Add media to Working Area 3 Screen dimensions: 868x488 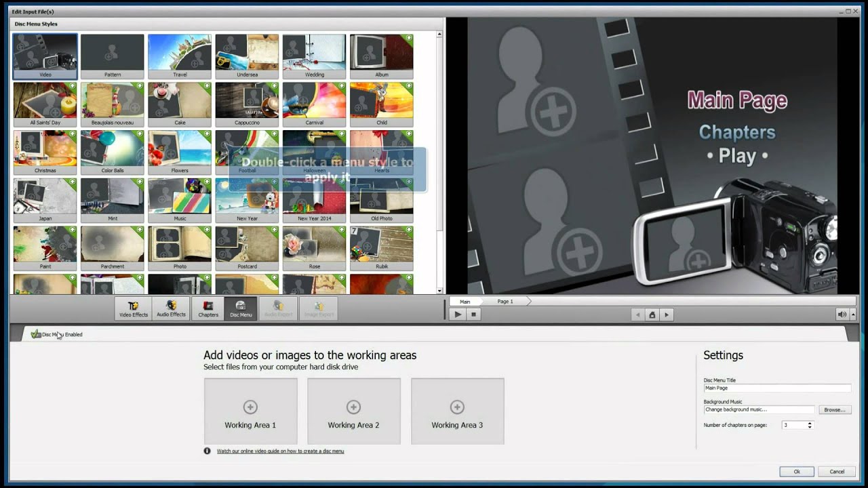(457, 411)
